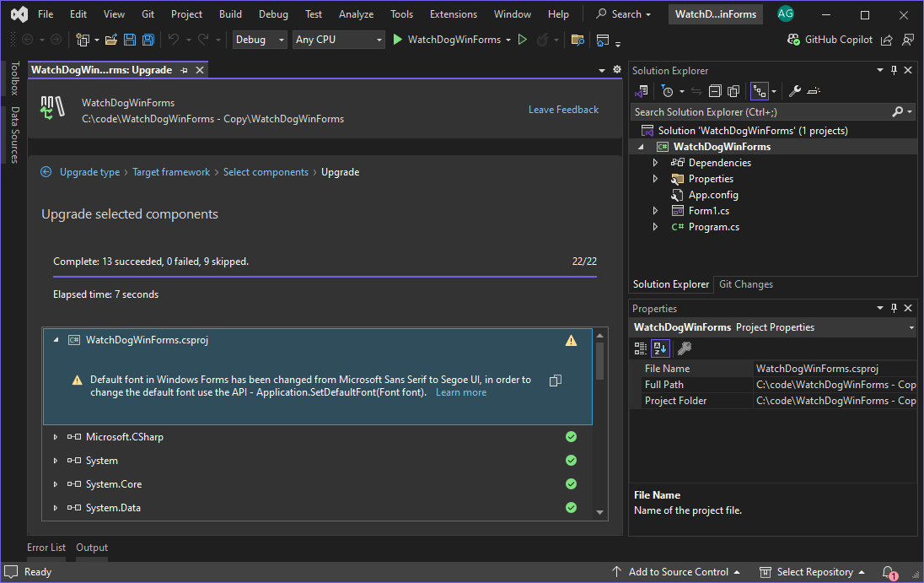Image resolution: width=924 pixels, height=583 pixels.
Task: Collapse the WatchDogWinForms.csproj result section
Action: coord(55,340)
